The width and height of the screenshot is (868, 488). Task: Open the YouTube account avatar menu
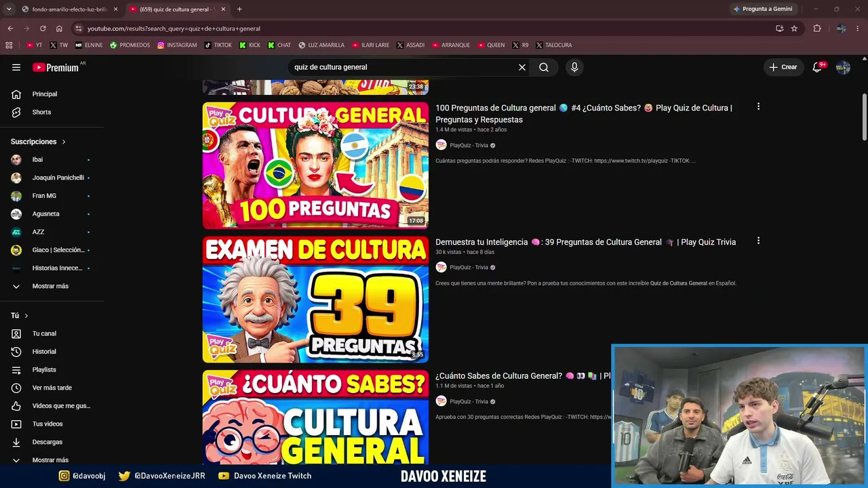coord(843,67)
